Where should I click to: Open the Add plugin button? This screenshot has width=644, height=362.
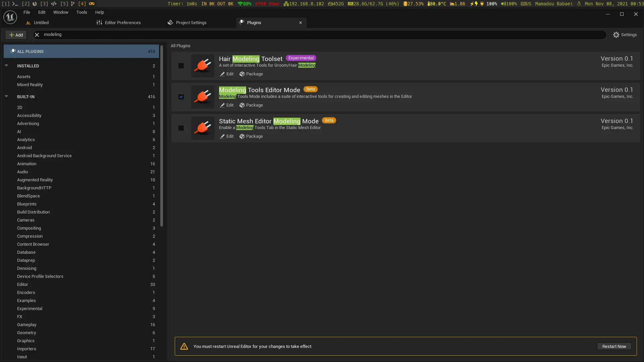[16, 35]
